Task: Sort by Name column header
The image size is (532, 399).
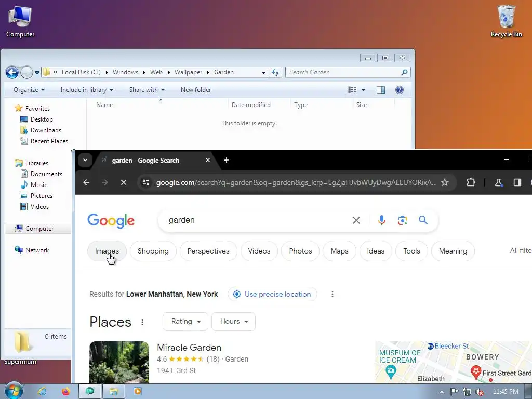Action: point(104,105)
